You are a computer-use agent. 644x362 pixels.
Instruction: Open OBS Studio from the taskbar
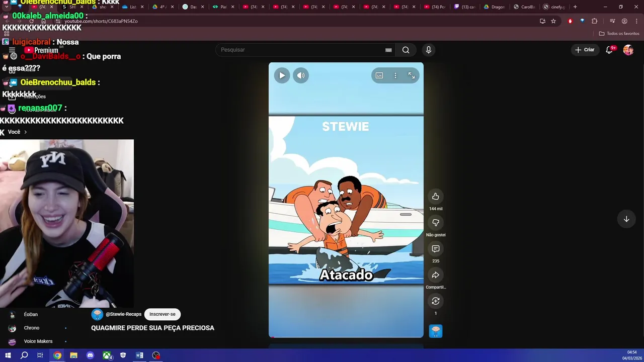(x=156, y=355)
